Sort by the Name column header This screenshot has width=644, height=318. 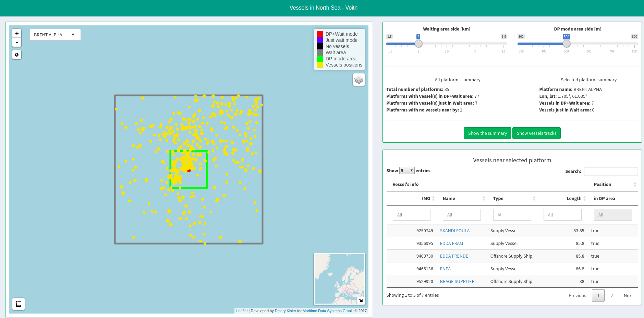(x=449, y=199)
